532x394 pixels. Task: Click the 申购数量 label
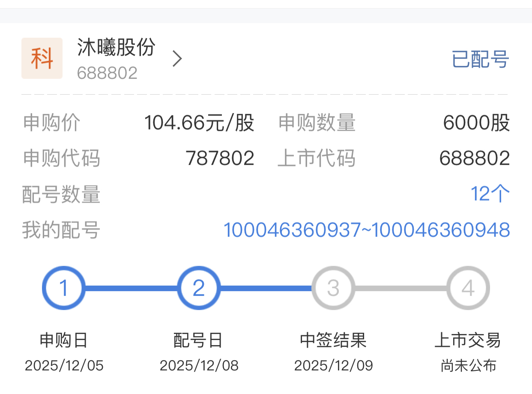click(x=317, y=123)
